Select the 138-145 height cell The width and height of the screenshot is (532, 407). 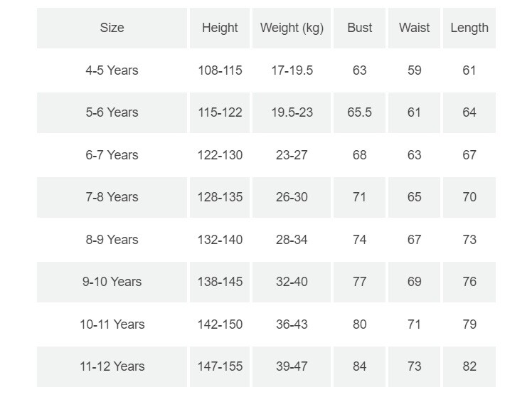(220, 282)
